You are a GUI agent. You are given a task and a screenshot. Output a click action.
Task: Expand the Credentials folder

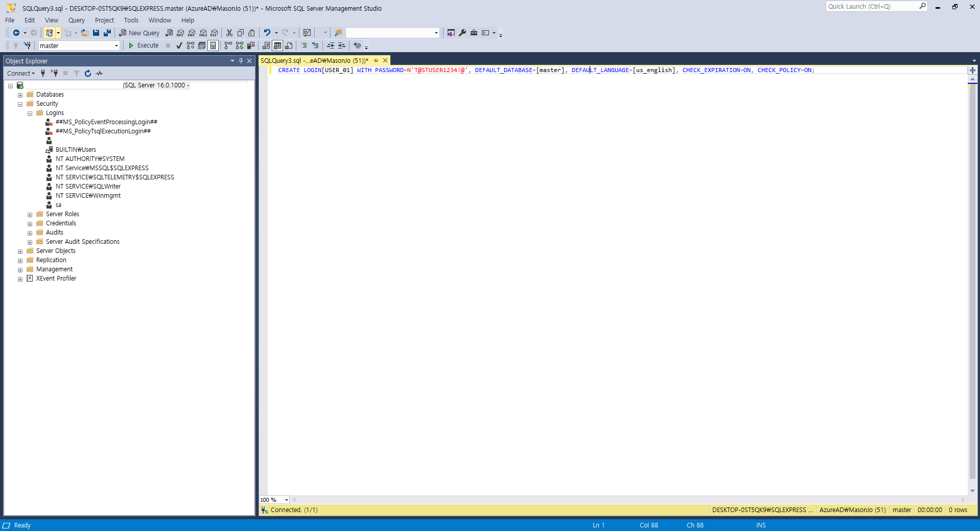(x=30, y=224)
